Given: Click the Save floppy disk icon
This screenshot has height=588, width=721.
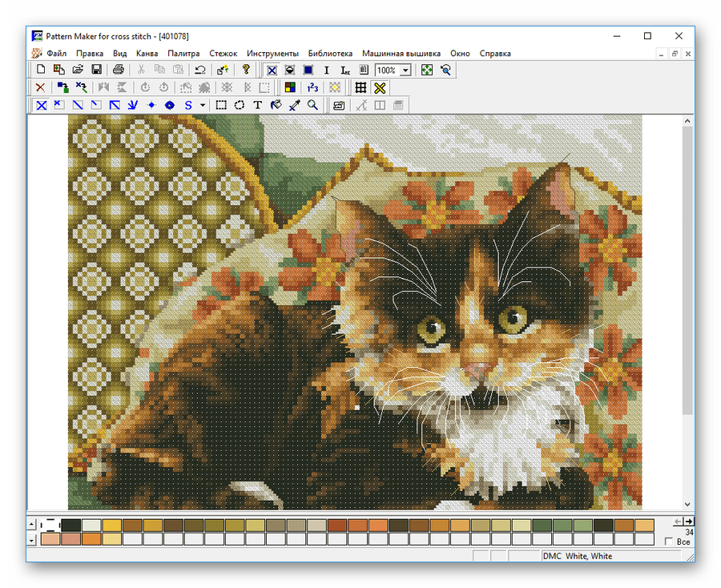Looking at the screenshot, I should point(96,70).
